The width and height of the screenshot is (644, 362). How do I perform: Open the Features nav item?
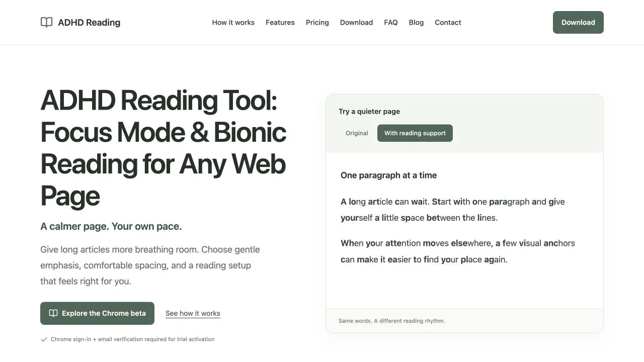[x=280, y=23]
